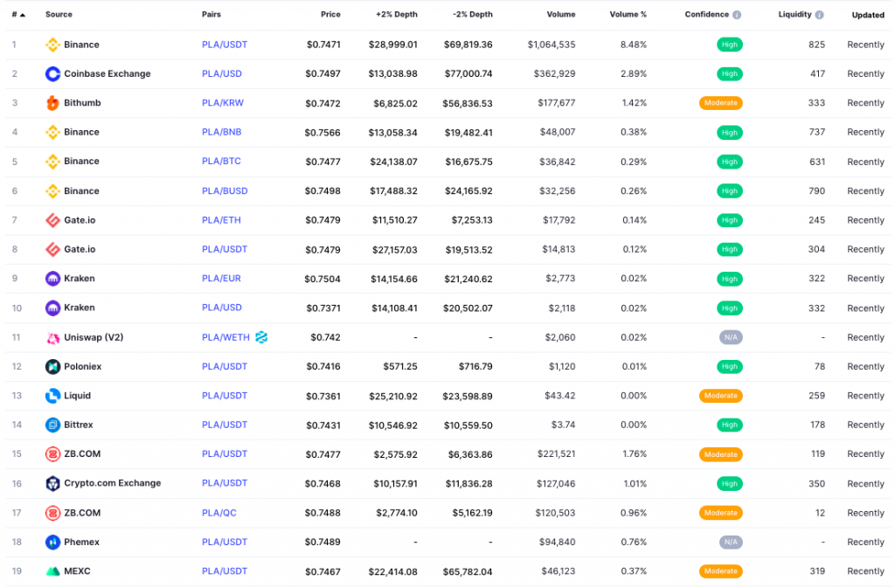
Task: Click the Binance logo beside PLA/BNB pair
Action: click(52, 132)
